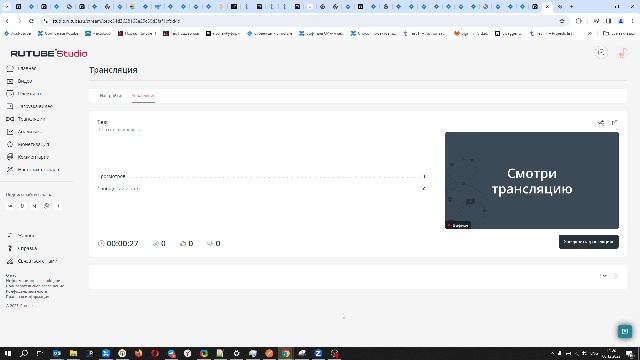
Task: Click the Смотри трансляцию preview thumbnail
Action: tap(532, 180)
